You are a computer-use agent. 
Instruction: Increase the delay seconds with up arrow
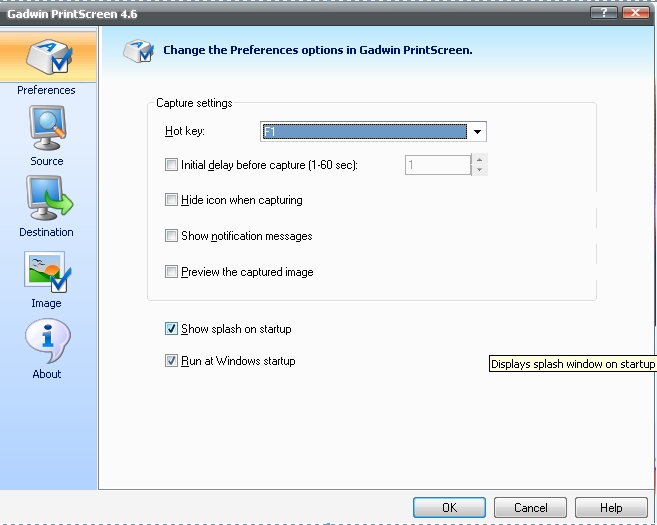point(479,160)
